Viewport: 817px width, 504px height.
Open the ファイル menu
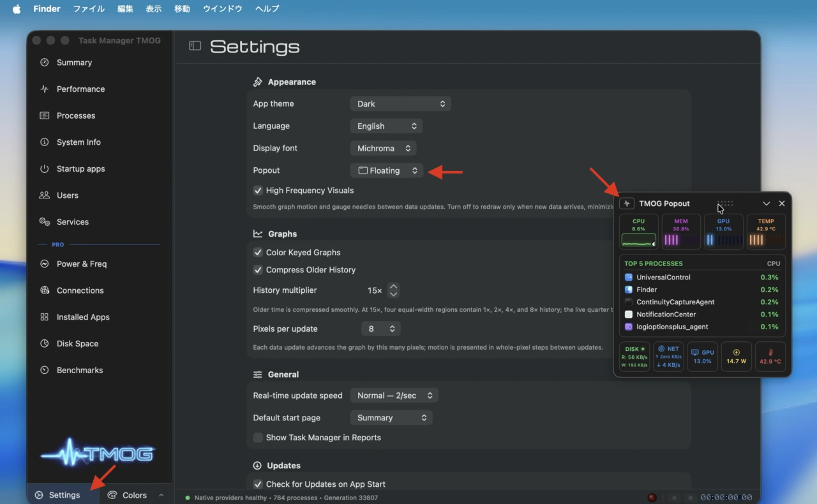[x=89, y=9]
